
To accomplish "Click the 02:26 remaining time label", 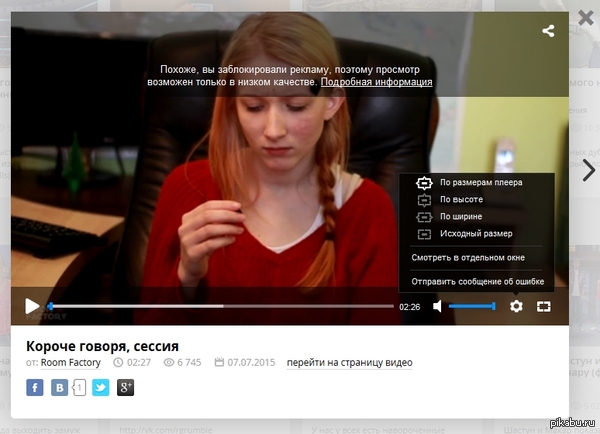I will coord(409,307).
